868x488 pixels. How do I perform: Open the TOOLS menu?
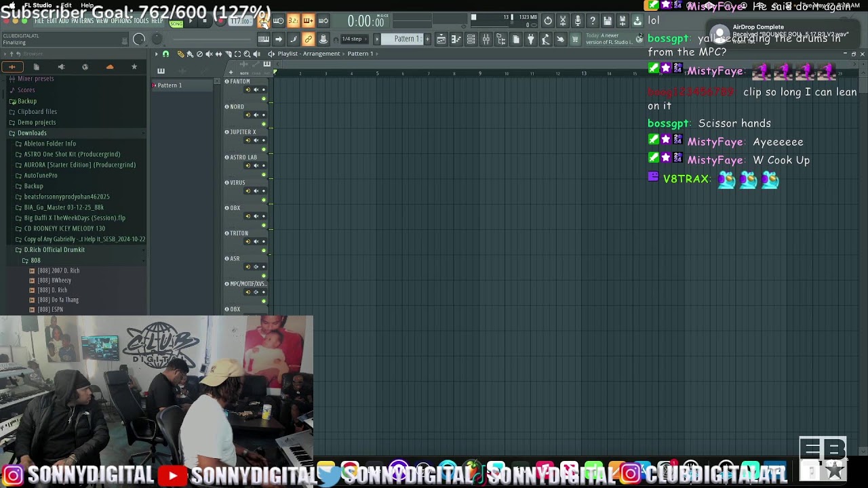pos(141,21)
